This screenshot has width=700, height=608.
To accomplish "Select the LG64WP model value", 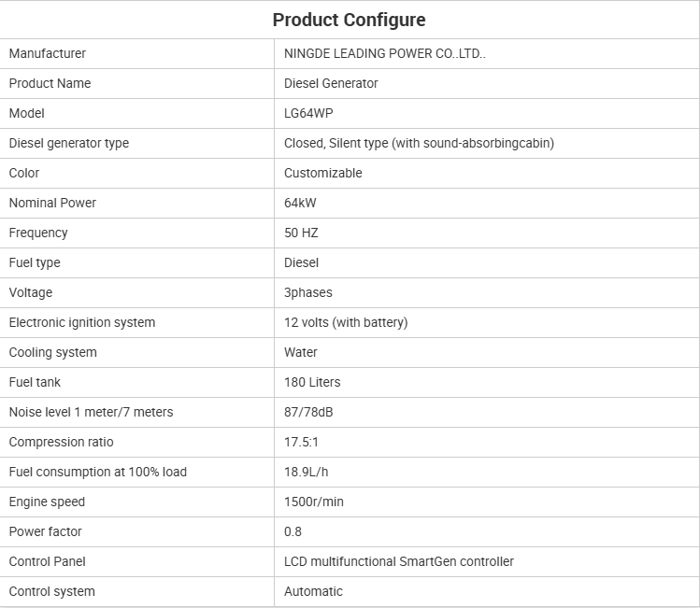I will click(x=308, y=113).
